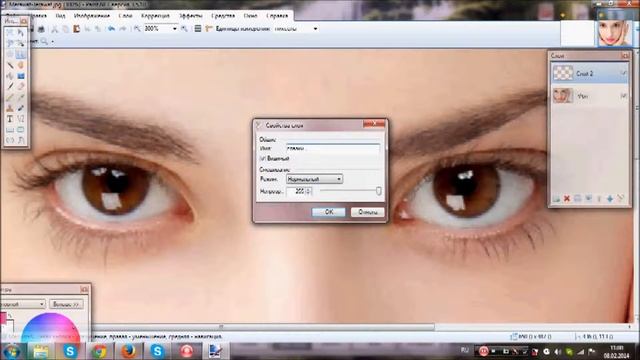Select the Rectangle Select tool
The height and width of the screenshot is (360, 640).
pos(10,32)
